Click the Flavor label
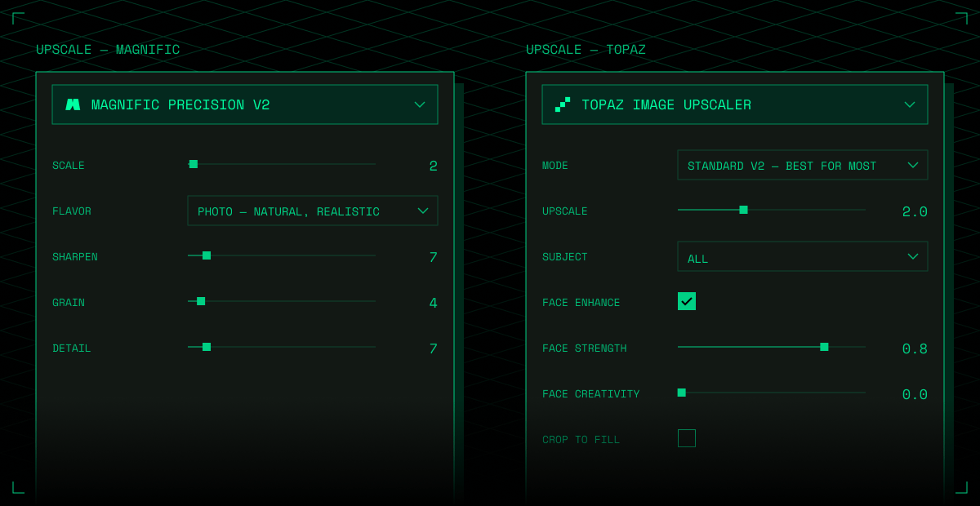The height and width of the screenshot is (506, 980). (72, 211)
